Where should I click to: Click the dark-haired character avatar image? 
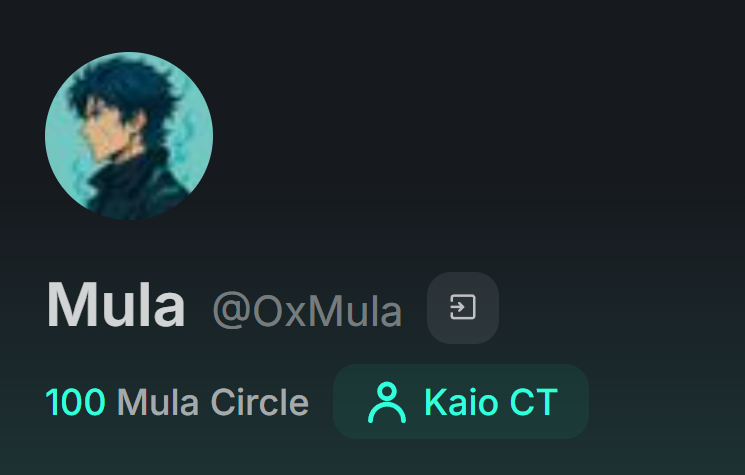click(129, 136)
